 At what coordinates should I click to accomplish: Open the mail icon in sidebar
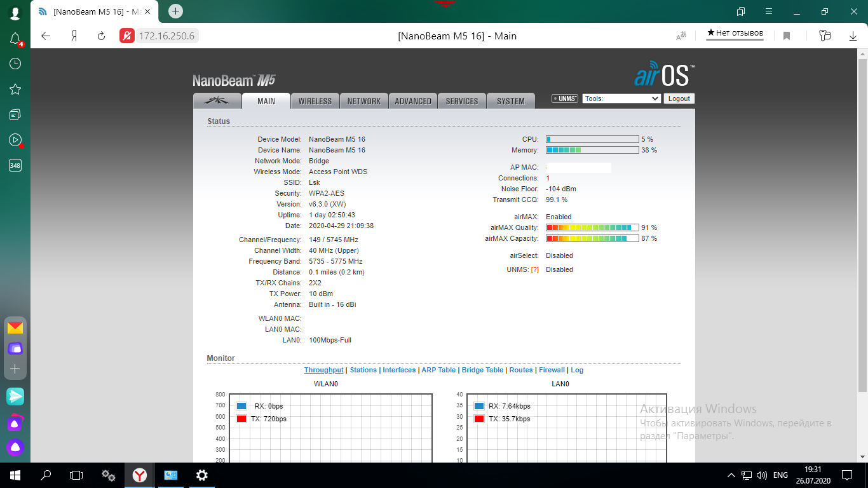pyautogui.click(x=15, y=328)
